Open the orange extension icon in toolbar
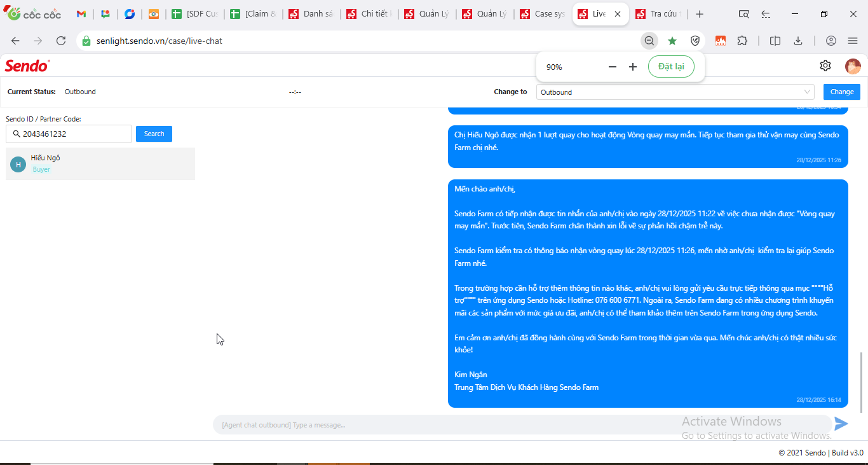The image size is (868, 465). click(720, 41)
